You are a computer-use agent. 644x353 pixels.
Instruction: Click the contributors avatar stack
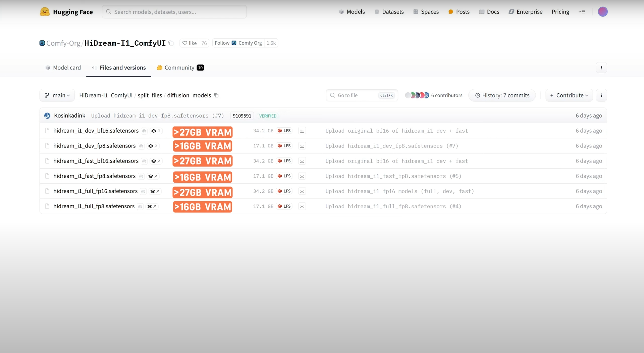417,95
